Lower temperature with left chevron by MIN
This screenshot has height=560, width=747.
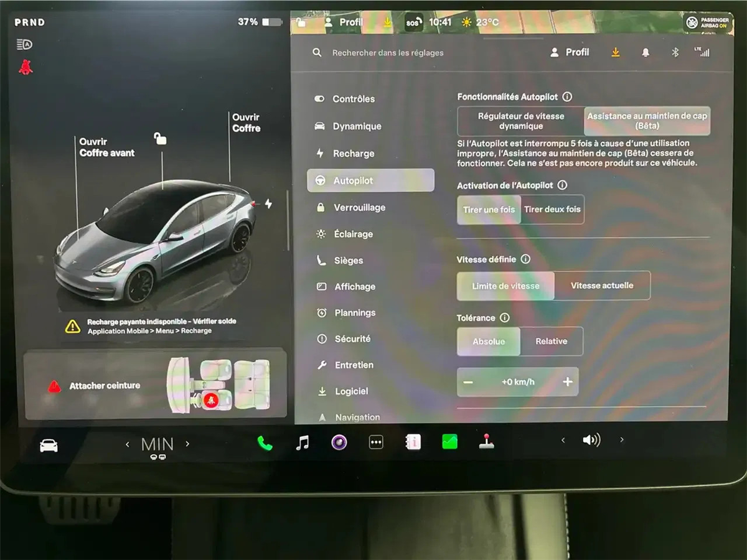pyautogui.click(x=128, y=444)
